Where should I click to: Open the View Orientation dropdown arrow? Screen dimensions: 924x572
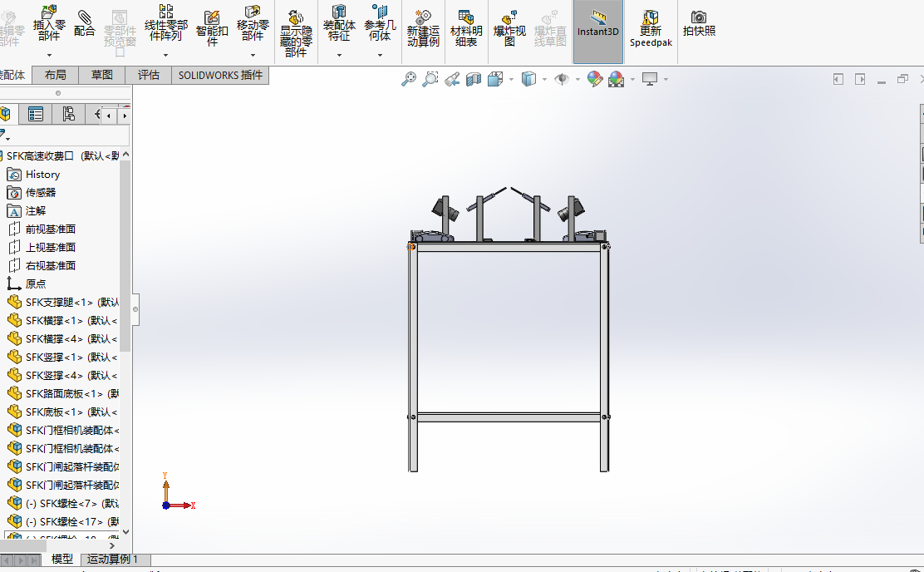coord(511,79)
